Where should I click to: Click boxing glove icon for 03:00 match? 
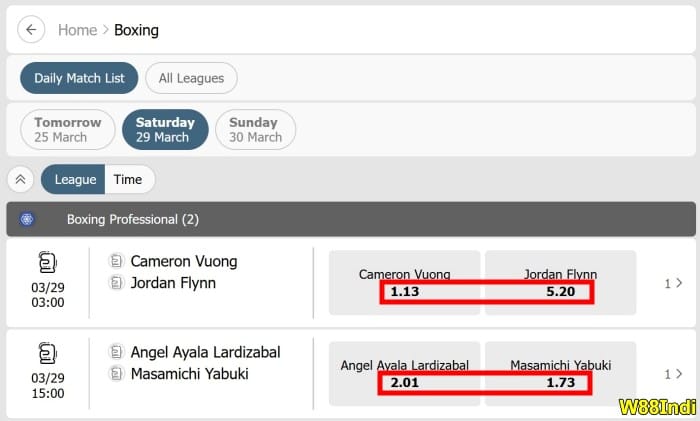[x=47, y=263]
